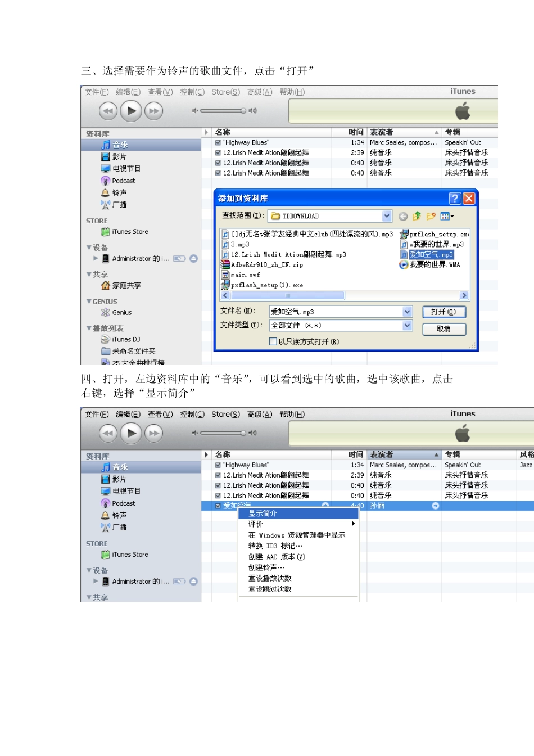This screenshot has height=756, width=534.
Task: Adjust volume slider in iTunes window showing context menu
Action: (224, 433)
